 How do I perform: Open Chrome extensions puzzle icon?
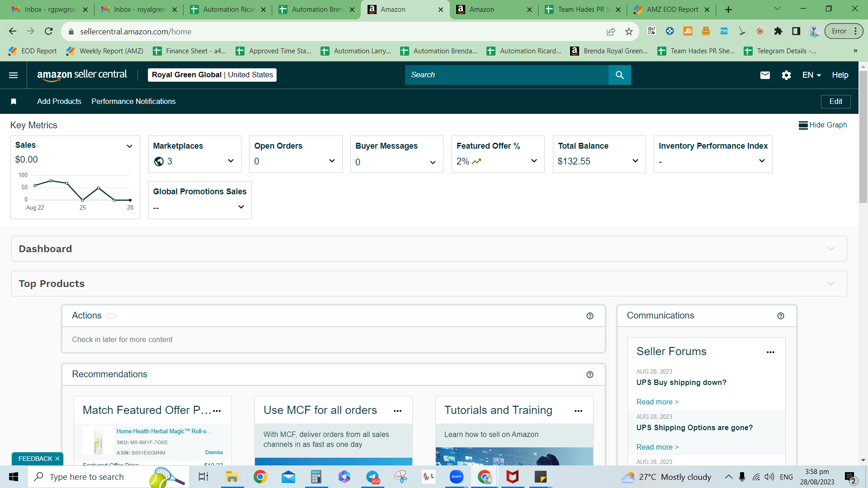point(778,31)
